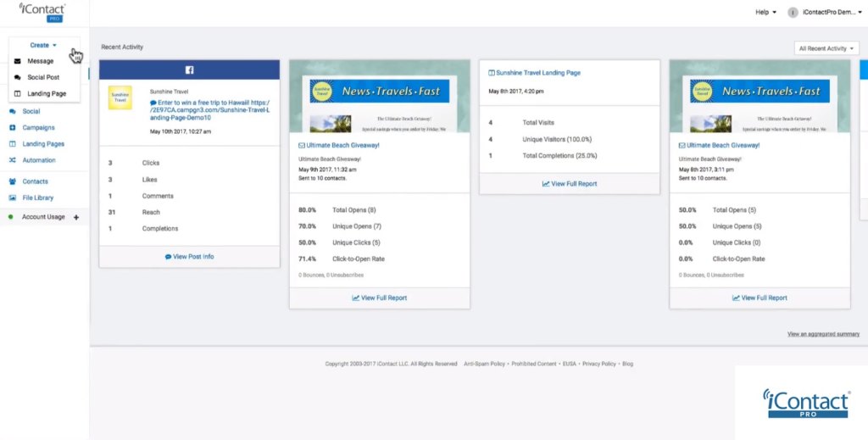868x440 pixels.
Task: Click the green Account Usage status dot
Action: coord(10,217)
